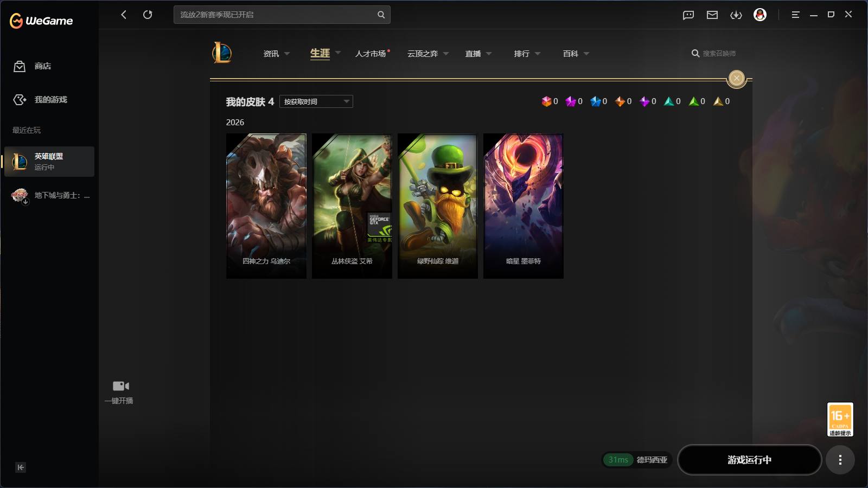The width and height of the screenshot is (868, 488).
Task: Open the 商店 store in sidebar
Action: [33, 66]
